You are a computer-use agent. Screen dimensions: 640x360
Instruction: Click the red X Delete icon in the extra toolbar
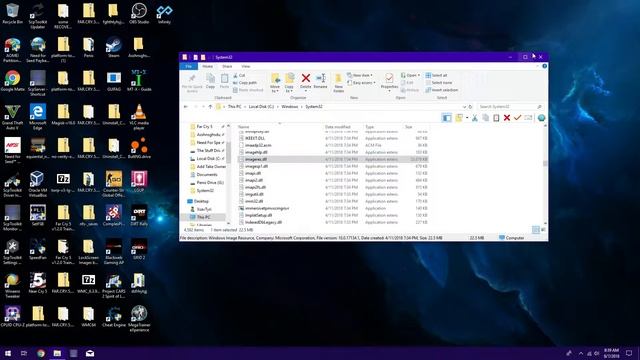point(507,118)
